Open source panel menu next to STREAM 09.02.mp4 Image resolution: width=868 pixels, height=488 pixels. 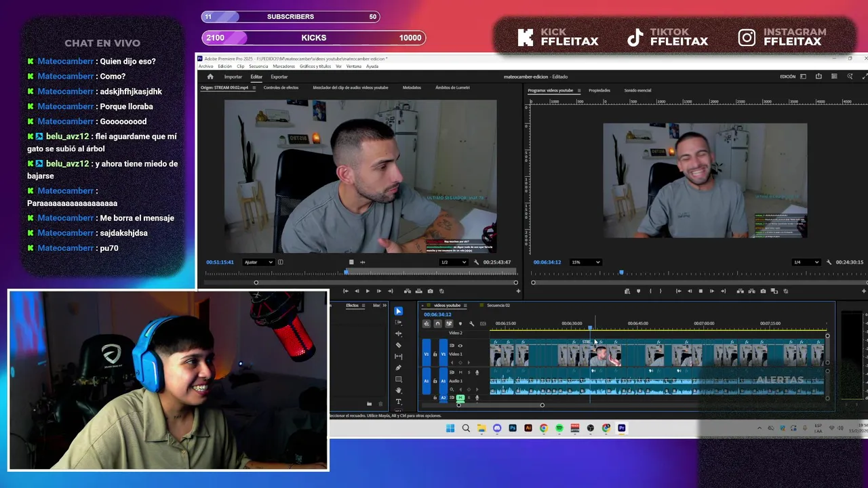coord(254,88)
